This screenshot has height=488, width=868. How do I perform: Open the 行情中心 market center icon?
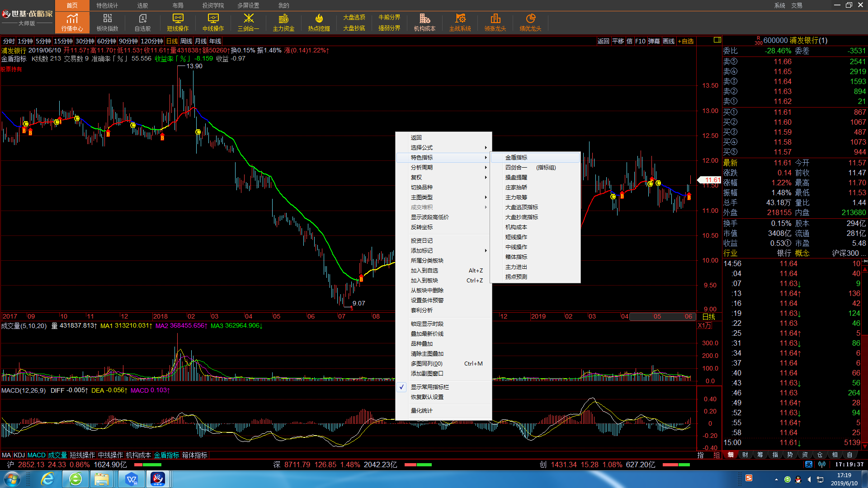pos(72,22)
